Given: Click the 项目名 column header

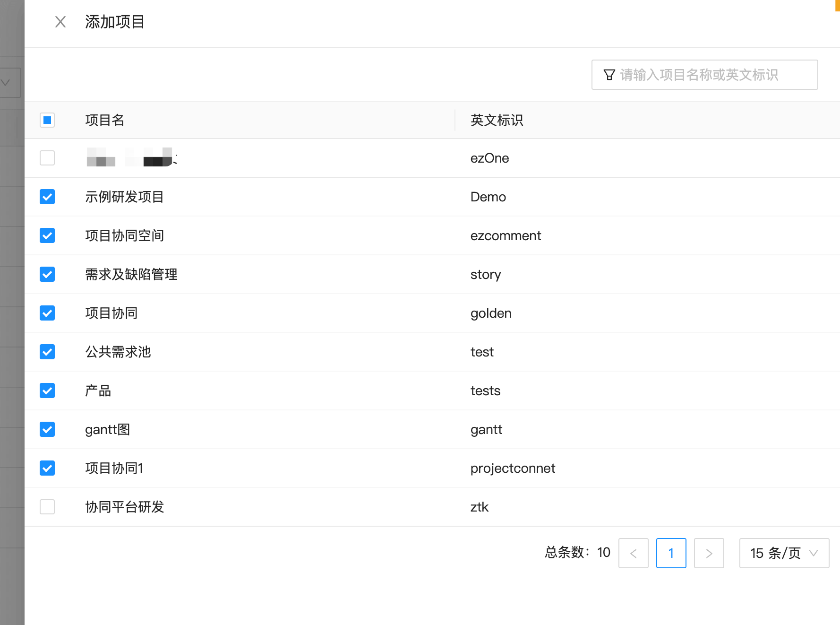Looking at the screenshot, I should (104, 120).
